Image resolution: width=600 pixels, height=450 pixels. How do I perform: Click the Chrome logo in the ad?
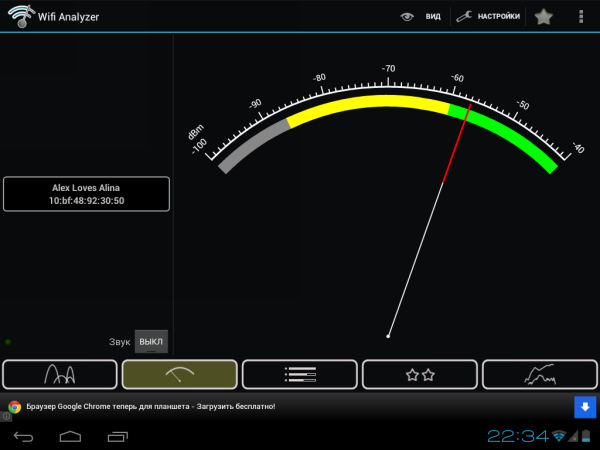coord(15,407)
